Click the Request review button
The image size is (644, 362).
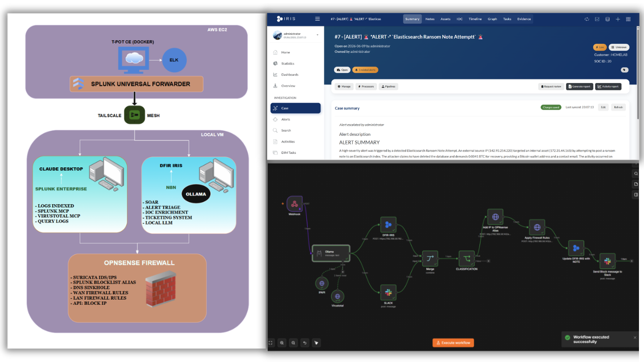[551, 86]
